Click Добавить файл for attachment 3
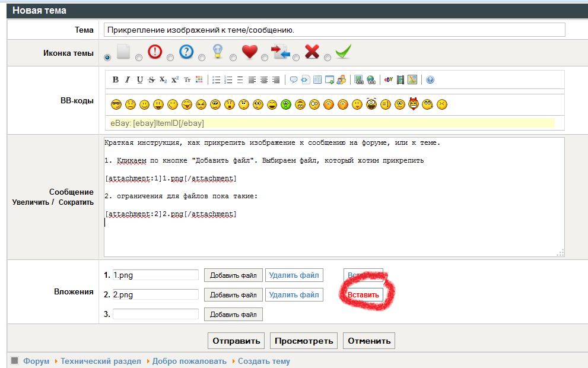This screenshot has width=588, height=368. pyautogui.click(x=233, y=315)
